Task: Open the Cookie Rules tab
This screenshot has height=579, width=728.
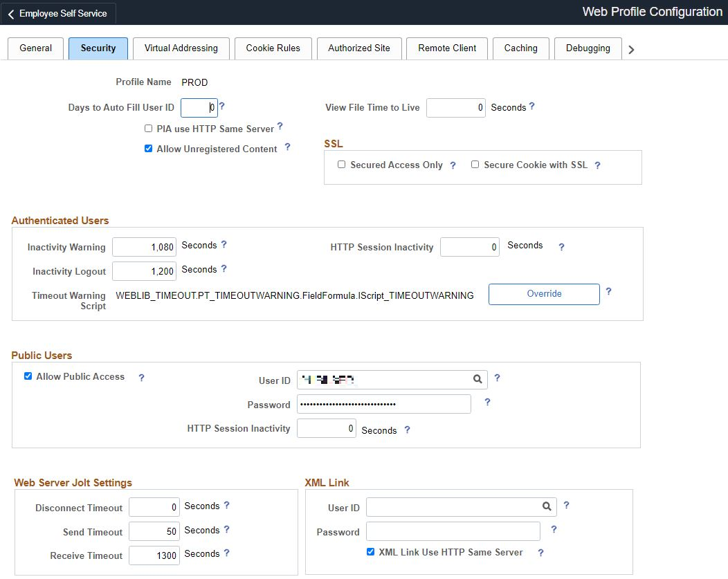Action: coord(273,48)
